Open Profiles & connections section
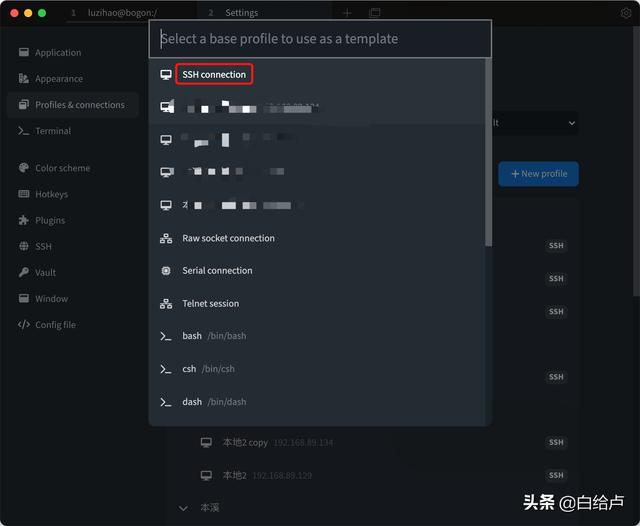 coord(73,105)
